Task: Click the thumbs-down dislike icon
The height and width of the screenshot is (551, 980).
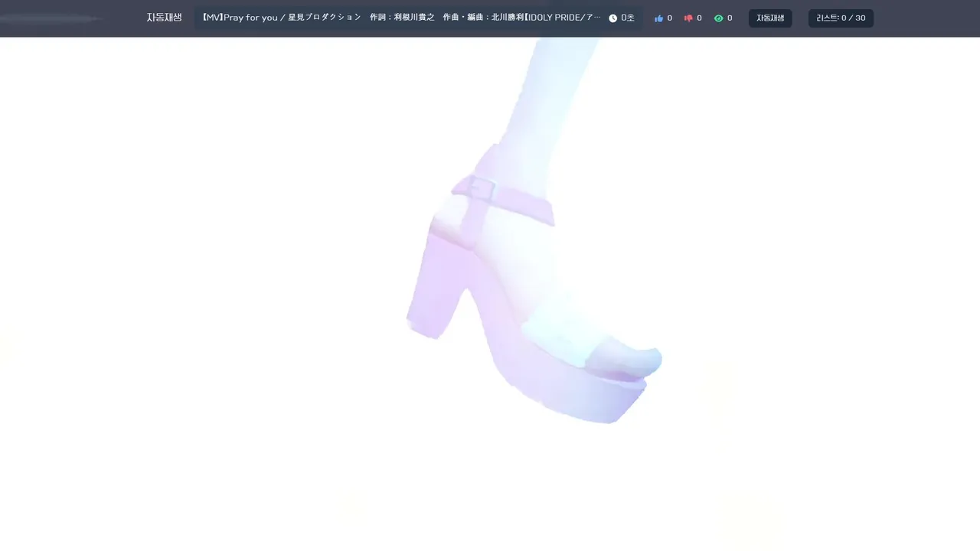Action: click(x=688, y=18)
